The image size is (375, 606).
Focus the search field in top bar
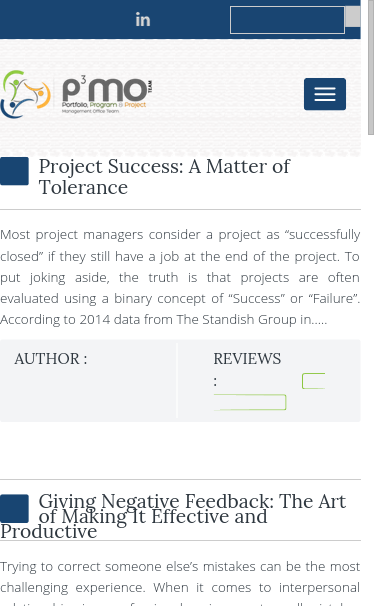tap(287, 20)
